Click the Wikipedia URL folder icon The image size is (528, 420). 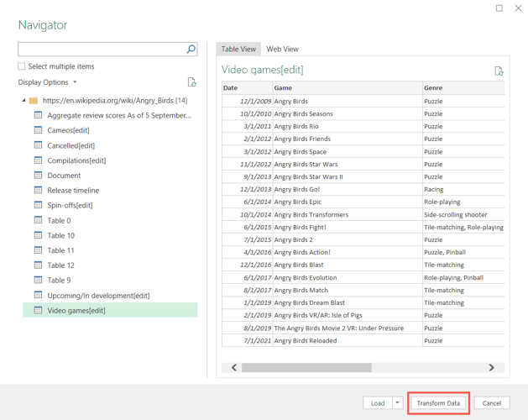click(34, 101)
